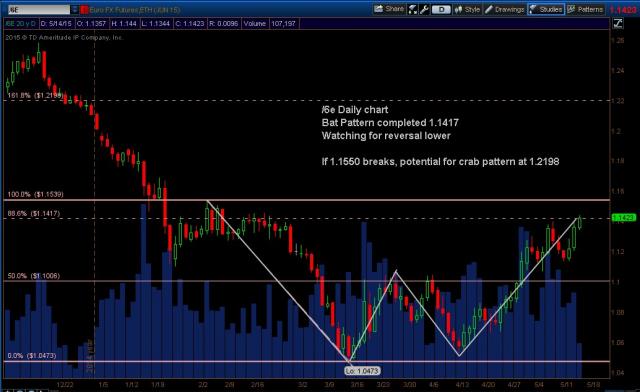Click the Euro FX Futures description title

pyautogui.click(x=134, y=9)
